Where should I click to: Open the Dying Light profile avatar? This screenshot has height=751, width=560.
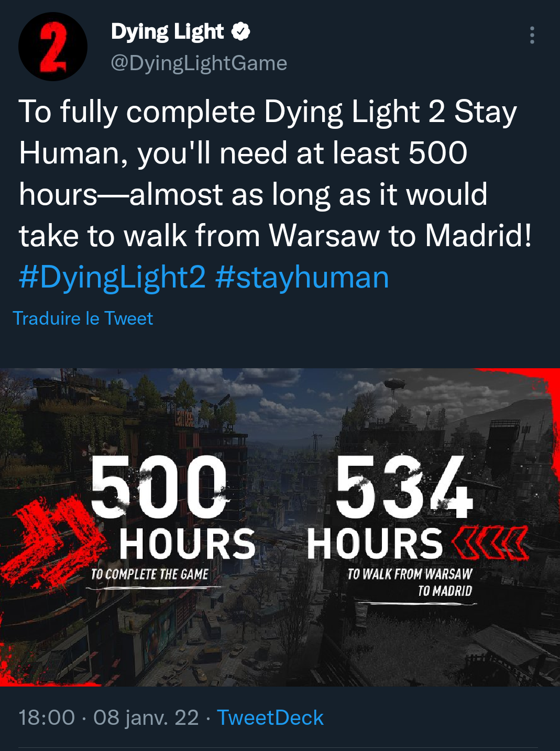point(53,47)
